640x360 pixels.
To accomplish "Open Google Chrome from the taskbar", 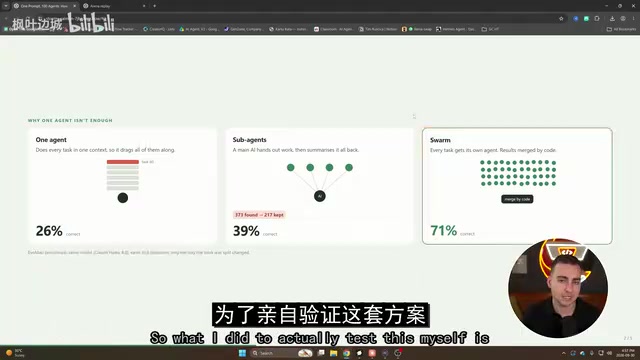I will coord(347,353).
